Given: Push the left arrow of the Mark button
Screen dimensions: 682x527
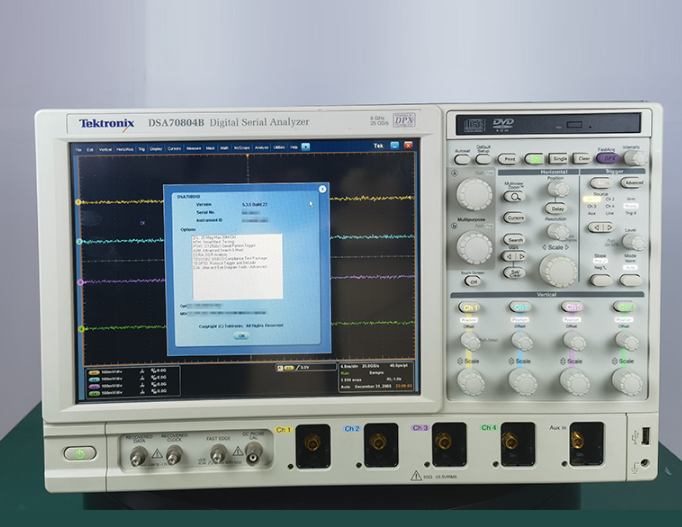Looking at the screenshot, I should tap(508, 257).
